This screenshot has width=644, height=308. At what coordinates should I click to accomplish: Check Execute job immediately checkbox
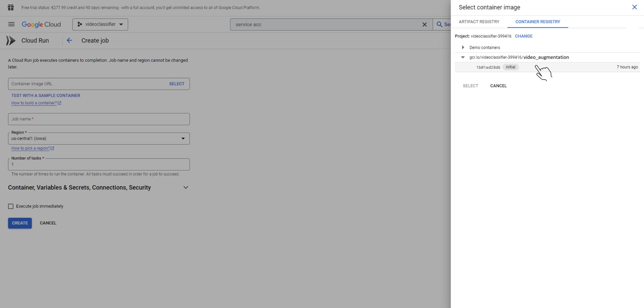click(x=11, y=206)
